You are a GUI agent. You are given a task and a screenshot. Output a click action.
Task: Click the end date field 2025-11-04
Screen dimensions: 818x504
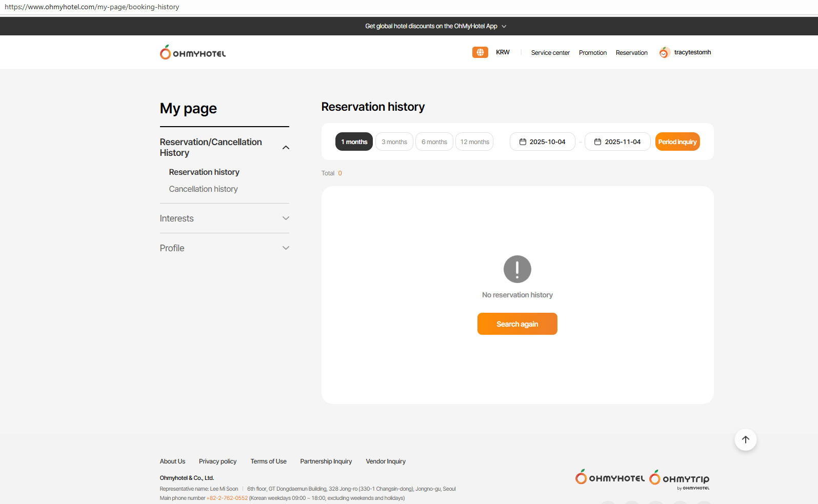(x=617, y=142)
